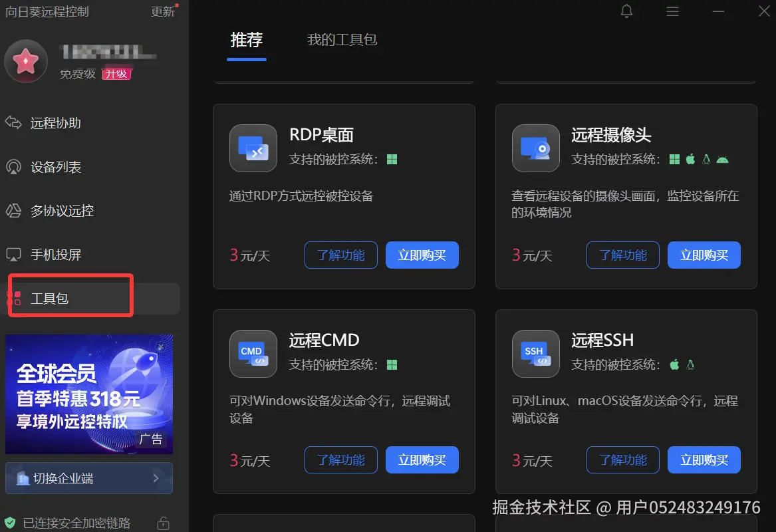
Task: Click 立即购买 for 远程CMD
Action: [422, 460]
